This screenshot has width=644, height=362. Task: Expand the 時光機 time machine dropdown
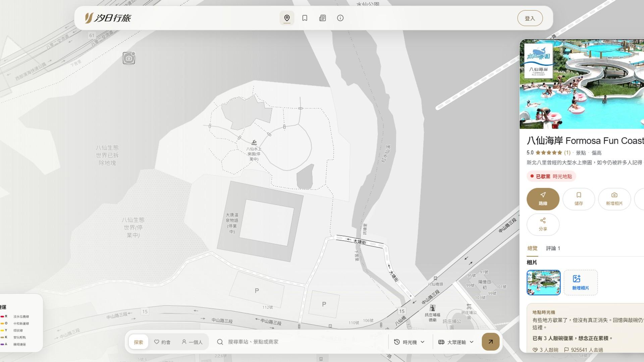(410, 342)
